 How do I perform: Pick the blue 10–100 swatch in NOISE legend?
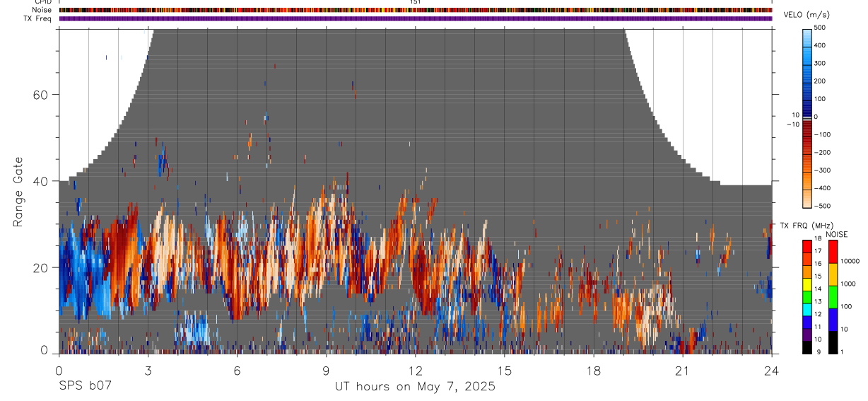832,320
